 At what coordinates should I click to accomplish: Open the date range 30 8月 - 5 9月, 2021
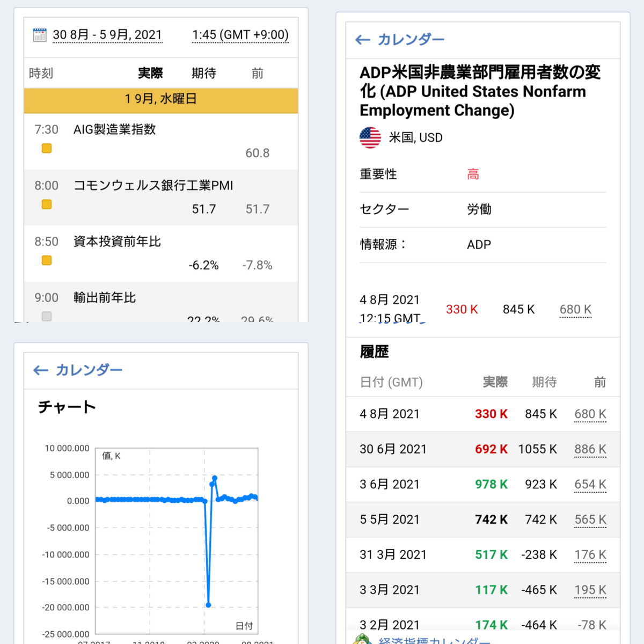point(107,35)
